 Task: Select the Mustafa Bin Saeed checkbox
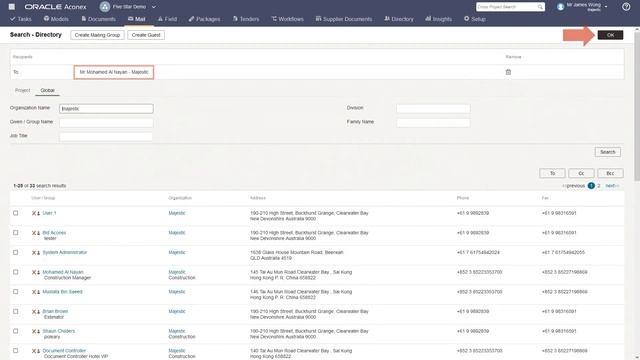tap(16, 291)
